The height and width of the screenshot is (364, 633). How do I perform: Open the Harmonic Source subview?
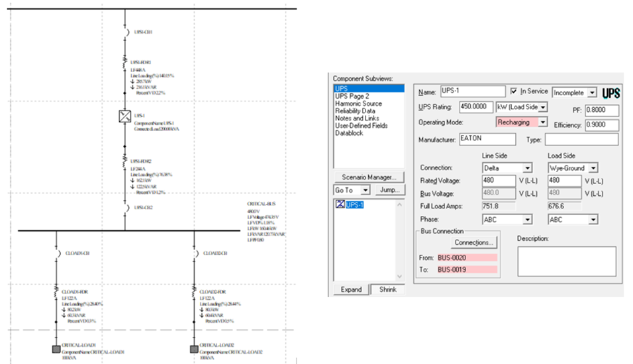(x=358, y=103)
